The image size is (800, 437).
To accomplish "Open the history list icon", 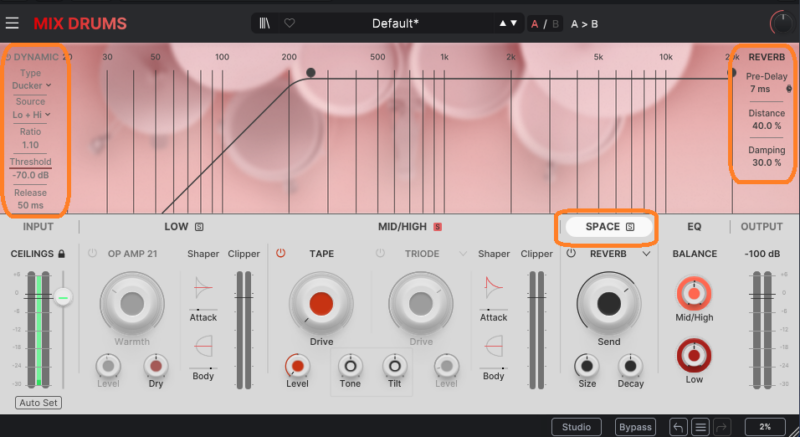I will (x=701, y=427).
